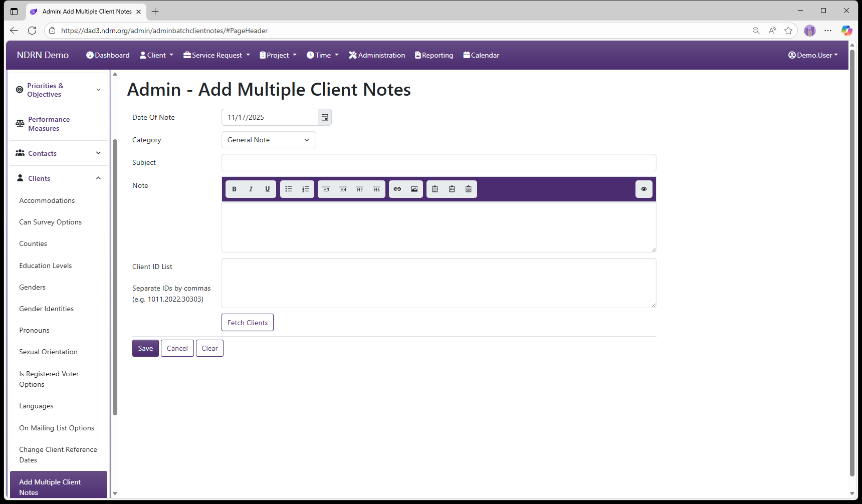Screen dimensions: 862x504
Task: Insert a bulleted list in note
Action: (289, 189)
